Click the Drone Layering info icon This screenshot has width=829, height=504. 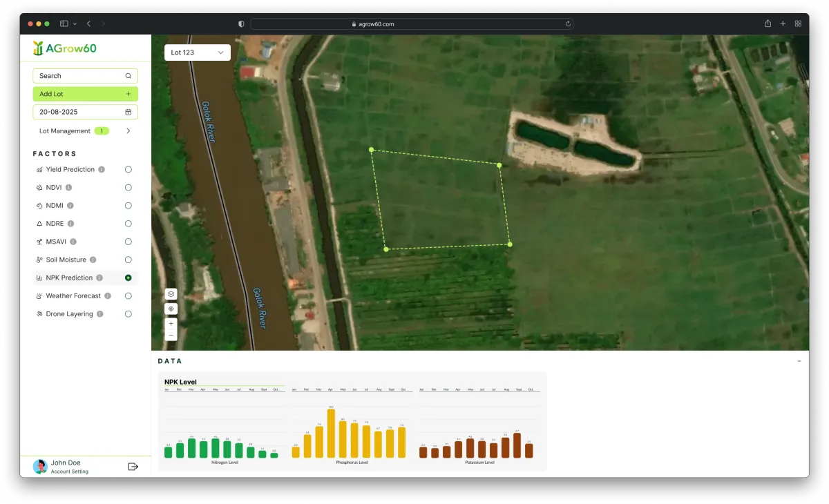click(x=100, y=313)
